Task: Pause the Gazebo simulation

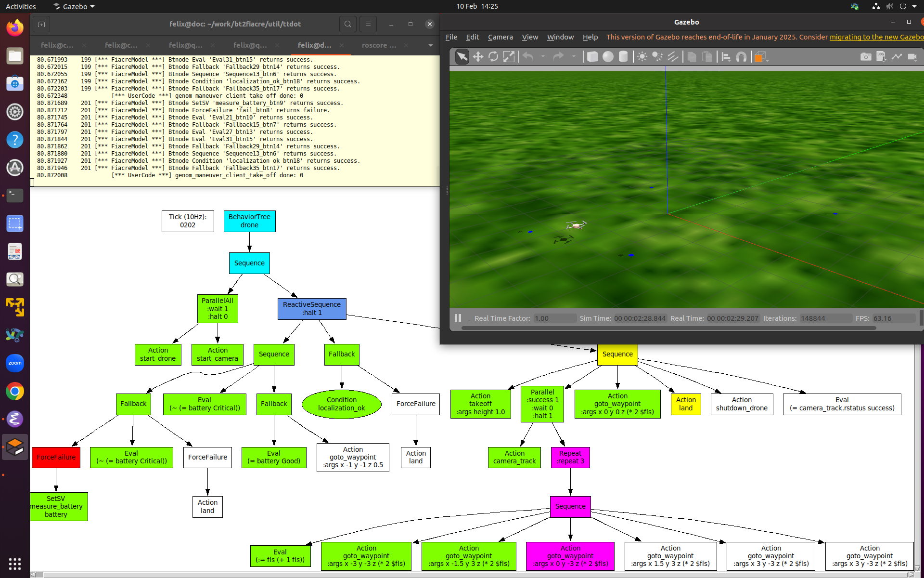Action: [458, 318]
